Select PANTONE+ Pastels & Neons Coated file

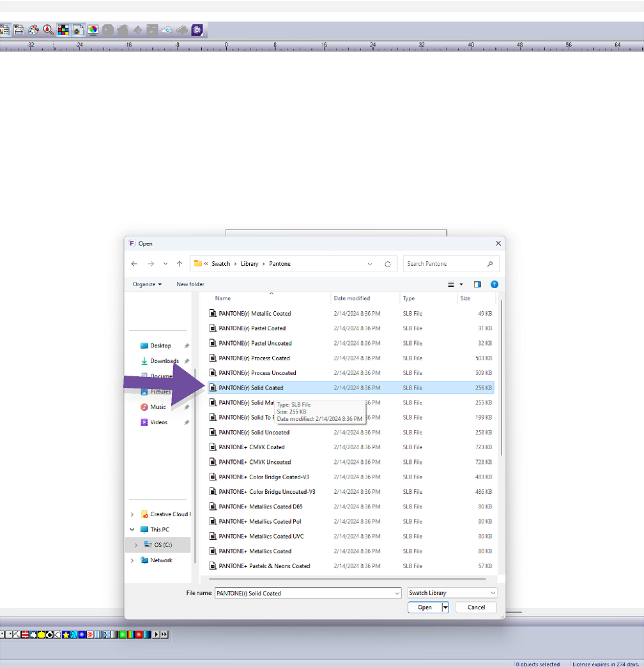click(x=351, y=566)
